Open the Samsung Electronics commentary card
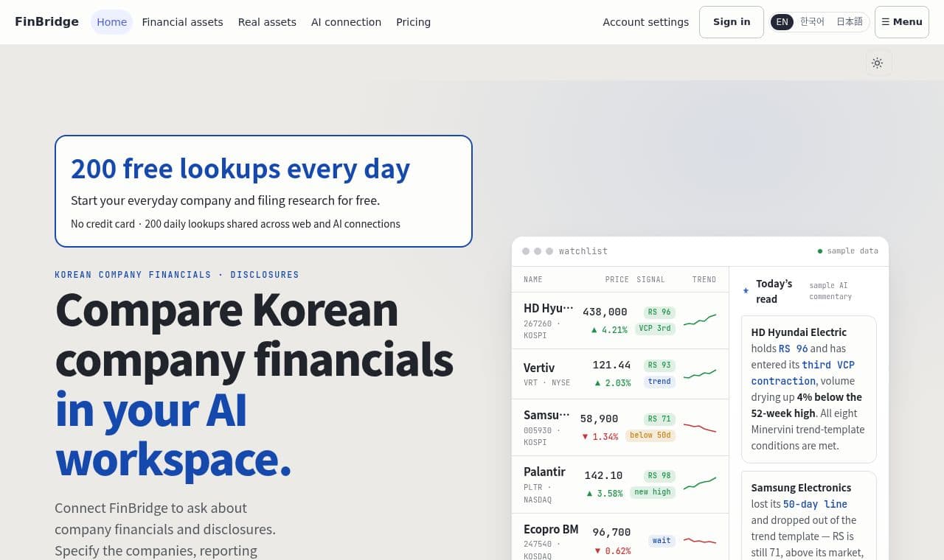Screen dimensions: 944x560 (x=809, y=516)
